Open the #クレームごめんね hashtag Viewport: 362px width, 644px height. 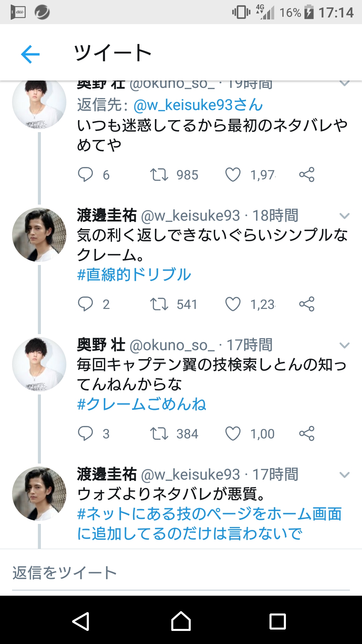(x=141, y=404)
